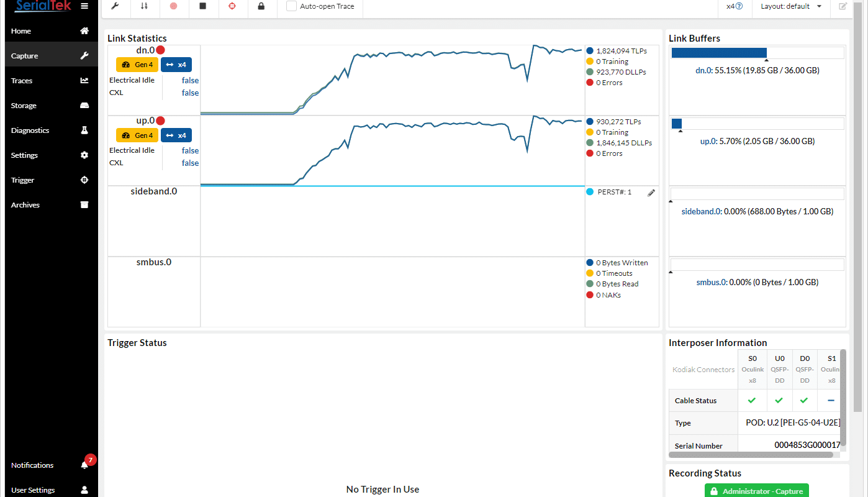Toggle the 930,272 TLPs legend series
The height and width of the screenshot is (497, 868).
pyautogui.click(x=613, y=122)
